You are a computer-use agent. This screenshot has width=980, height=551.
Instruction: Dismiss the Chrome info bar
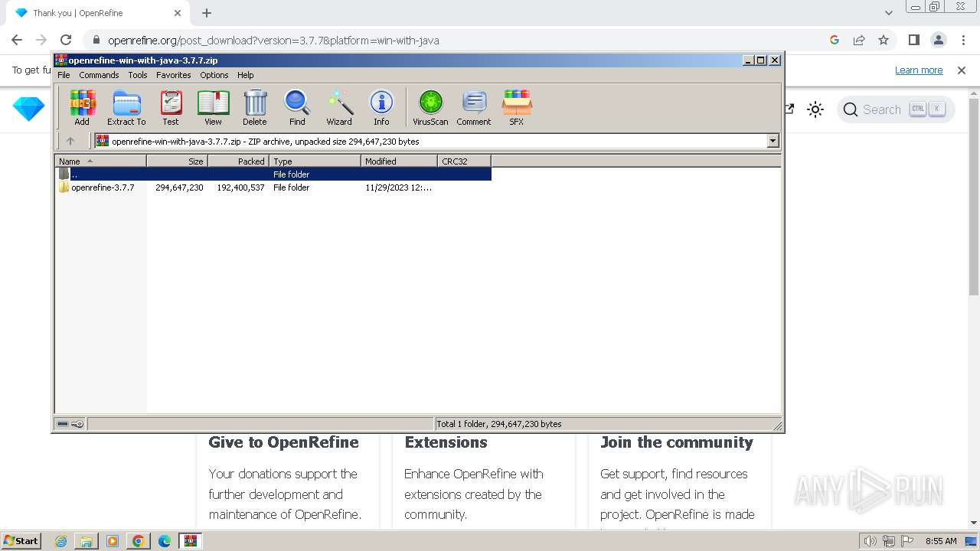(x=962, y=70)
